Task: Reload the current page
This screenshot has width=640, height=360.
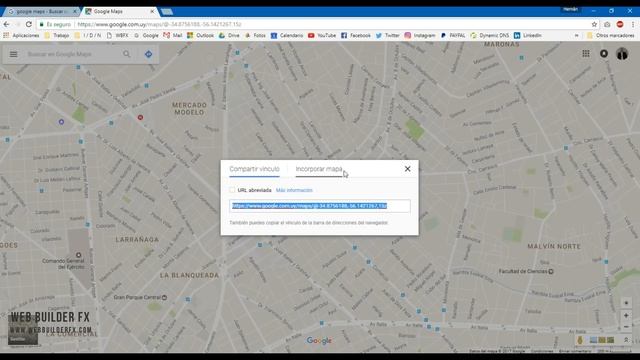Action: pyautogui.click(x=29, y=24)
